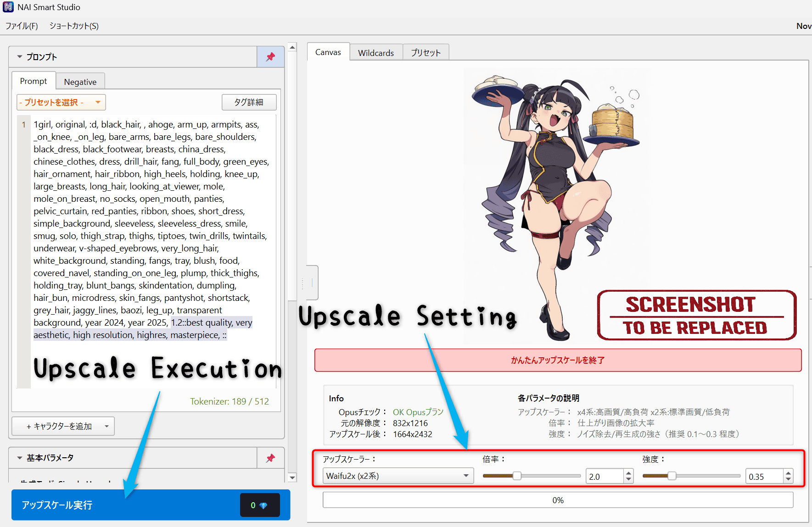Viewport: 812px width, 527px height.
Task: Pin the プロンプト panel with the pushpin icon
Action: point(270,56)
